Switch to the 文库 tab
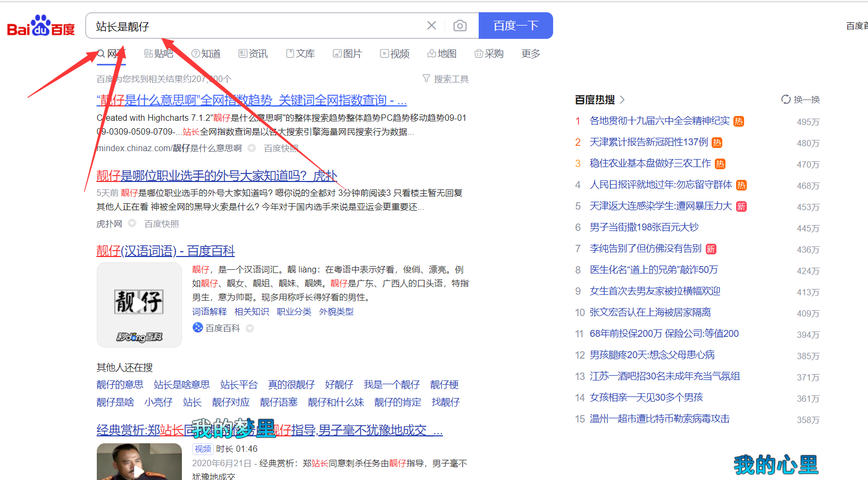 pyautogui.click(x=301, y=54)
